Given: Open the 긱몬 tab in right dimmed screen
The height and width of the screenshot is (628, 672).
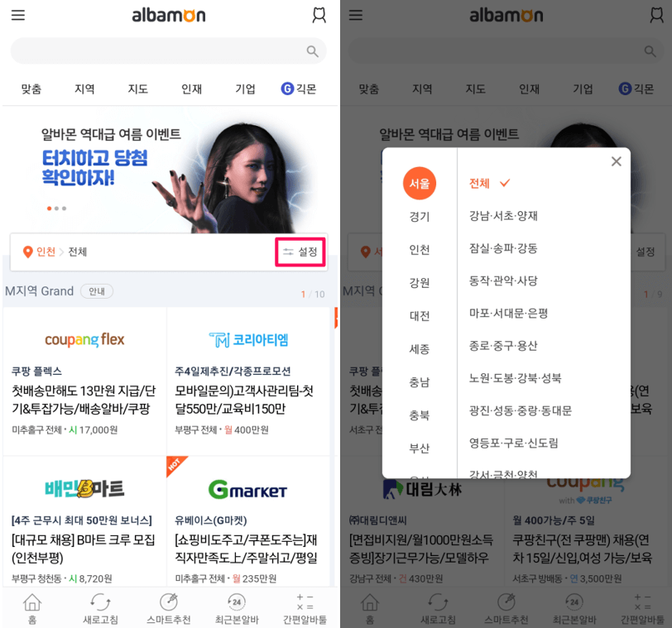Looking at the screenshot, I should point(636,89).
